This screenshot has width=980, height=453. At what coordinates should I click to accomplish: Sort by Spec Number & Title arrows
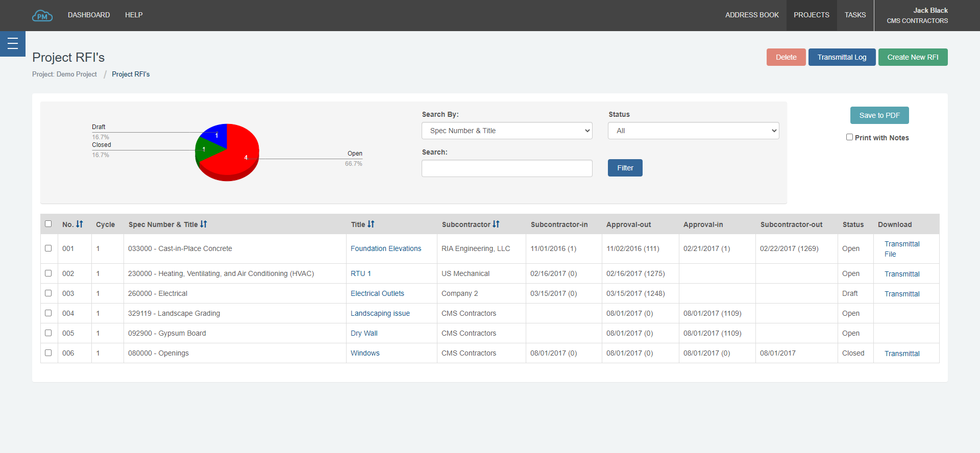(204, 224)
